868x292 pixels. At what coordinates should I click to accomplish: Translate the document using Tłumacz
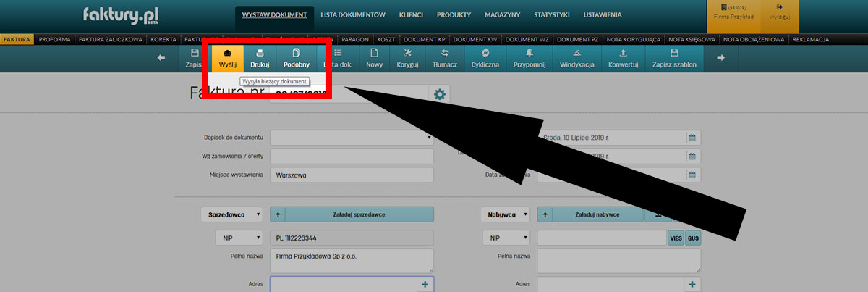point(444,58)
